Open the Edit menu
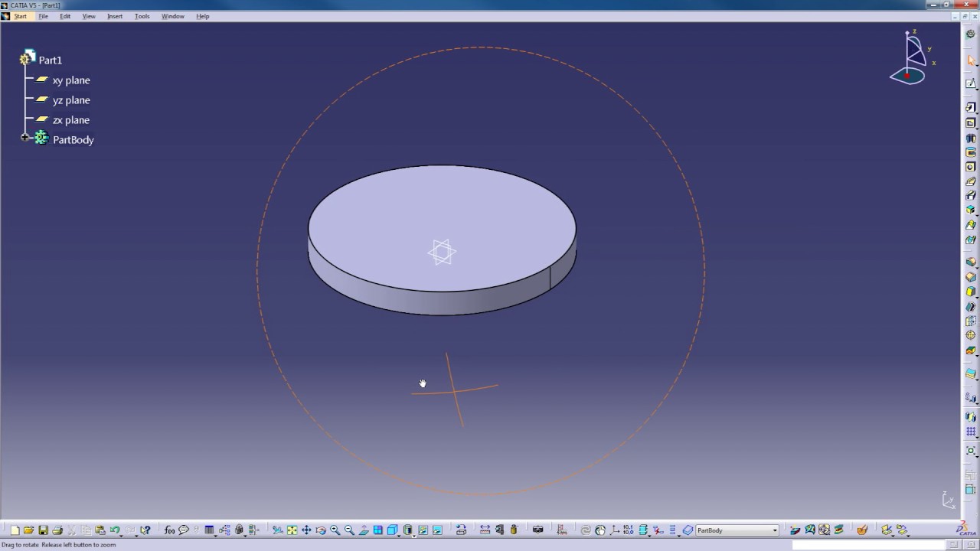Screen dimensions: 980x551 [65, 16]
